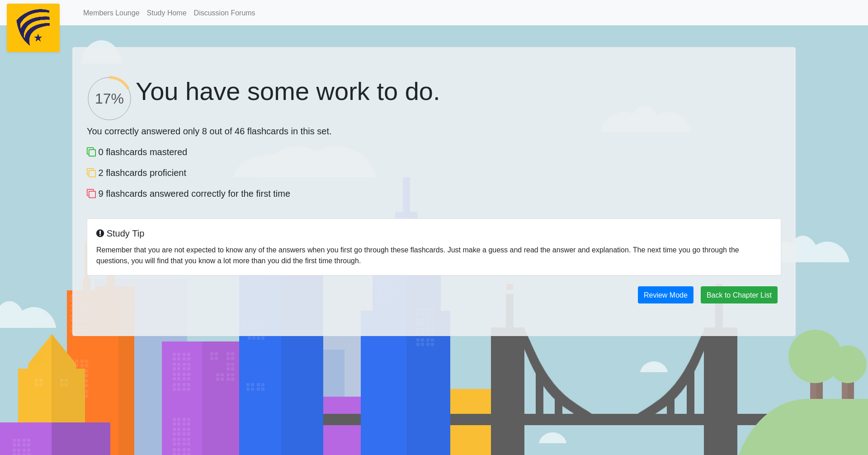
Task: Click the yellow site logo
Action: [x=33, y=28]
